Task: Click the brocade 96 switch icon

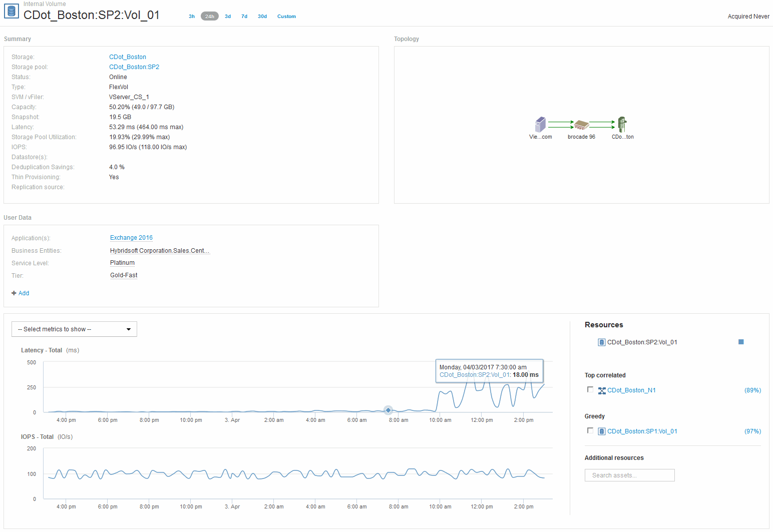Action: 581,125
